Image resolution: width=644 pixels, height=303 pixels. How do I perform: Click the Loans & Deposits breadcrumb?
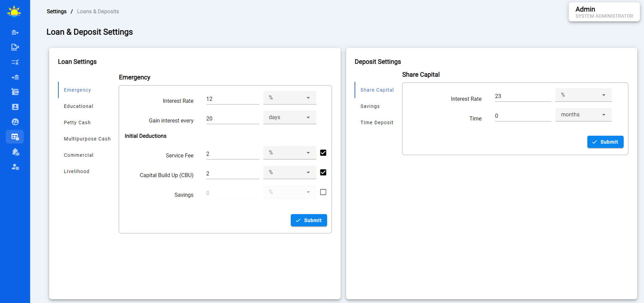98,12
